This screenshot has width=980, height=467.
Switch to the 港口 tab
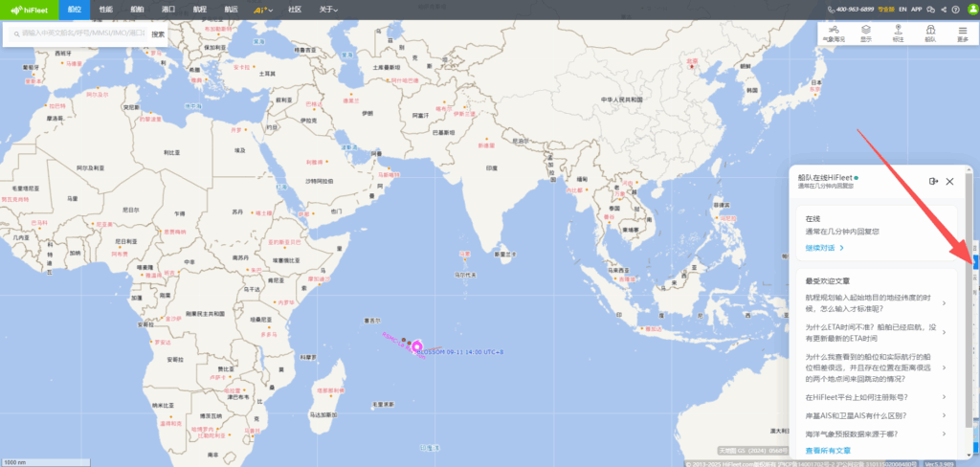(x=168, y=9)
